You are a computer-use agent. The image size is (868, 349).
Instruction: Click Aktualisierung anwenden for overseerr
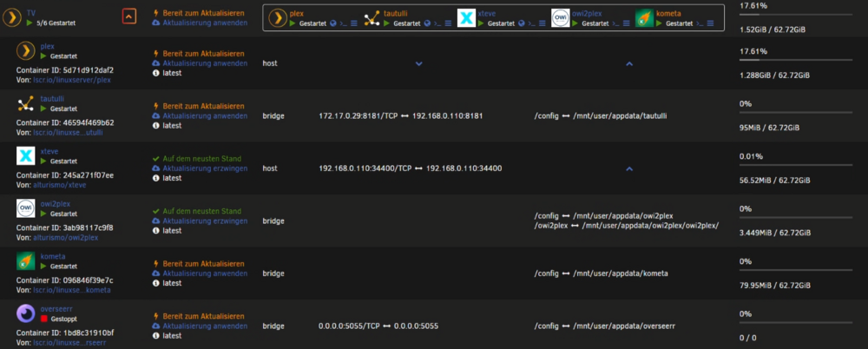(205, 326)
